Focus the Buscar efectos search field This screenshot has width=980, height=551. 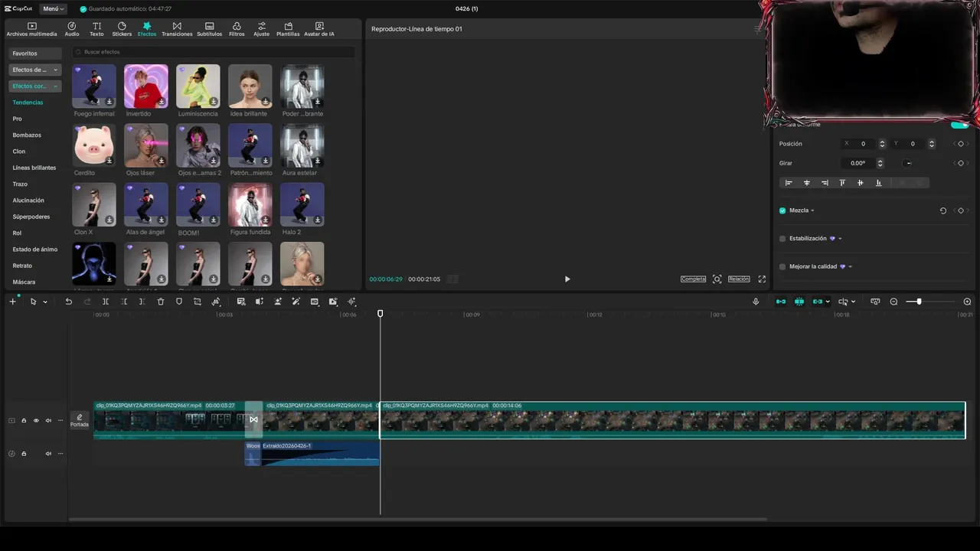[214, 52]
